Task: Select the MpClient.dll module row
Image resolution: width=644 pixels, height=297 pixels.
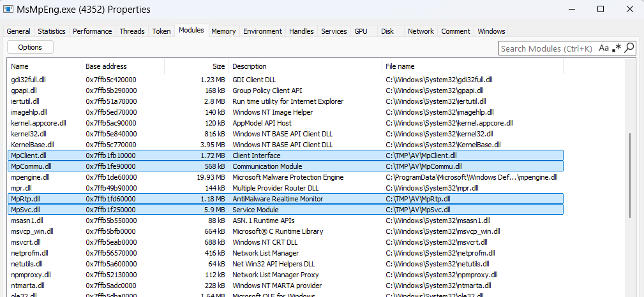Action: point(285,156)
